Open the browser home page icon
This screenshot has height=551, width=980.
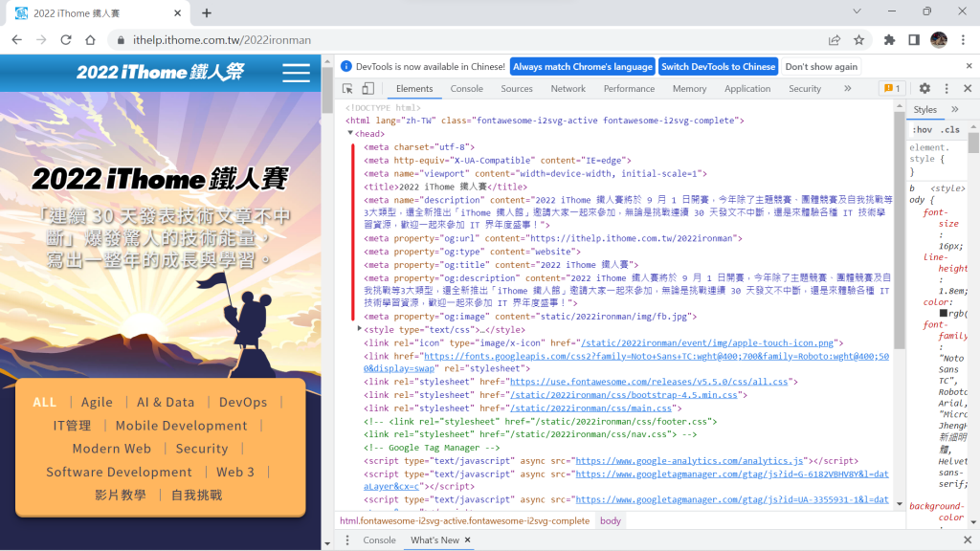click(x=90, y=40)
